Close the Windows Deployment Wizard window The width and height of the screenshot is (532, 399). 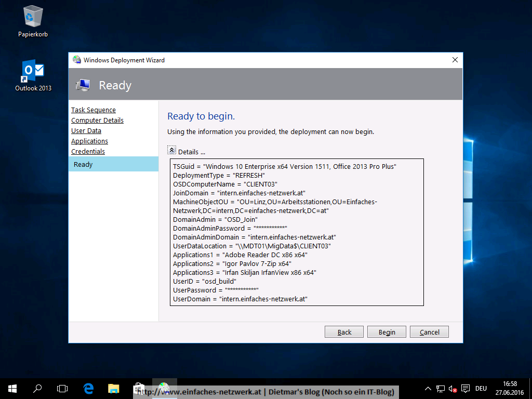coord(455,60)
